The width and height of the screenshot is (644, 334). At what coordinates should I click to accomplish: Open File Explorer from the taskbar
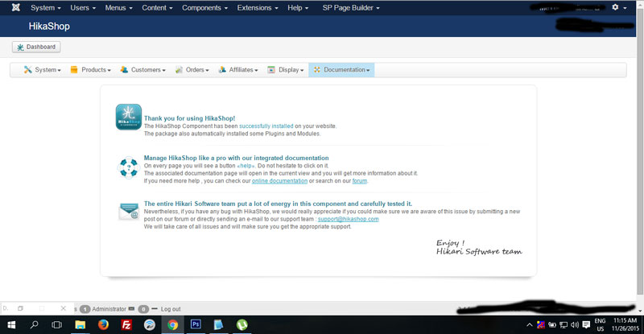click(80, 325)
